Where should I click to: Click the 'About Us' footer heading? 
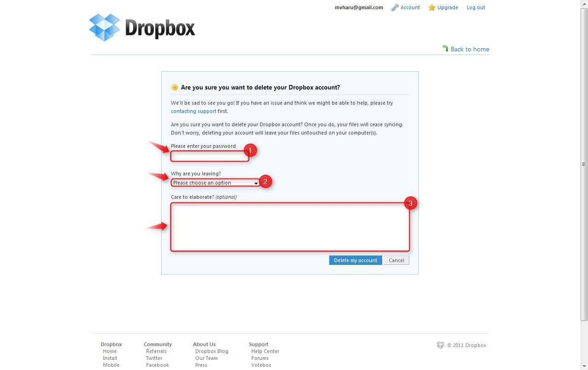tap(204, 344)
